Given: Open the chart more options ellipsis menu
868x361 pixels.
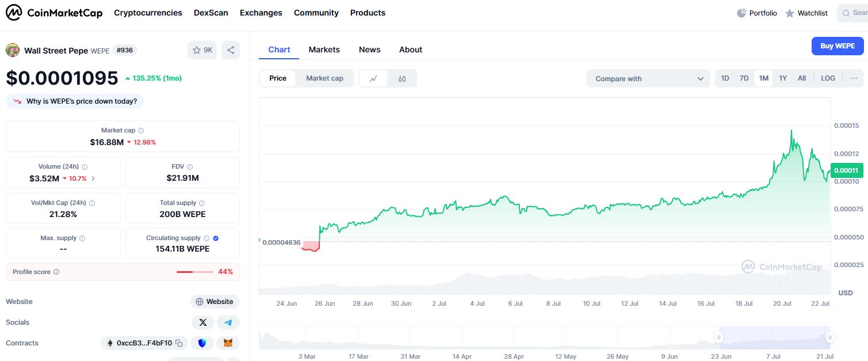Looking at the screenshot, I should pyautogui.click(x=854, y=78).
